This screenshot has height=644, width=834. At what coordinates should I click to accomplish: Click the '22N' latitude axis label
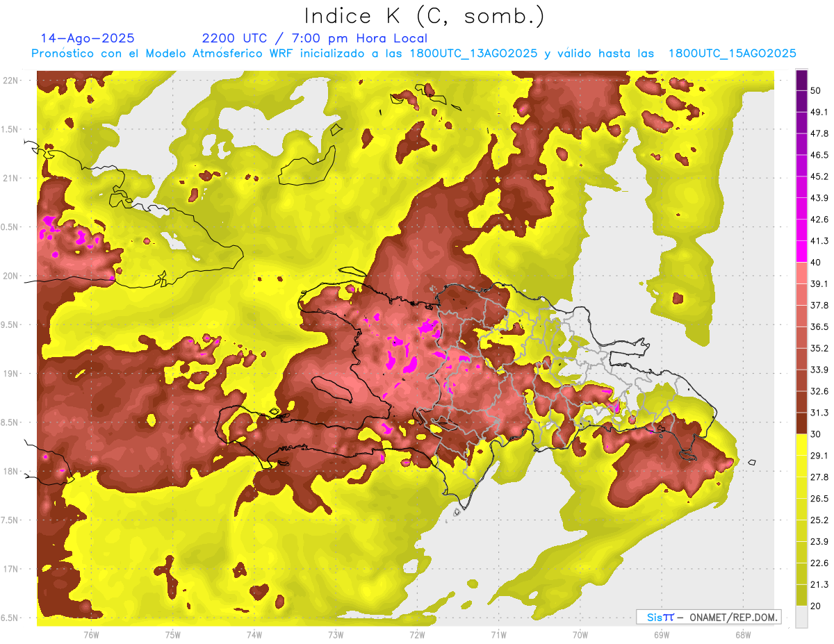(x=10, y=81)
